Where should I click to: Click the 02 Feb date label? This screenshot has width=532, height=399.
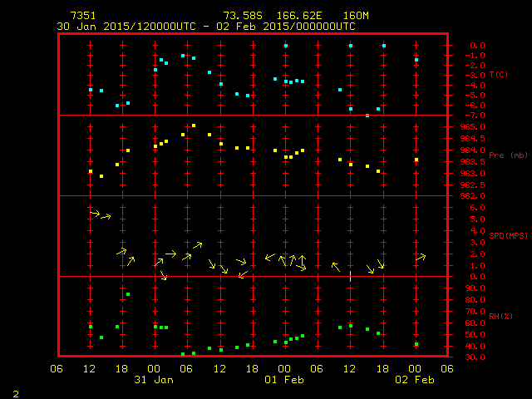coord(415,380)
